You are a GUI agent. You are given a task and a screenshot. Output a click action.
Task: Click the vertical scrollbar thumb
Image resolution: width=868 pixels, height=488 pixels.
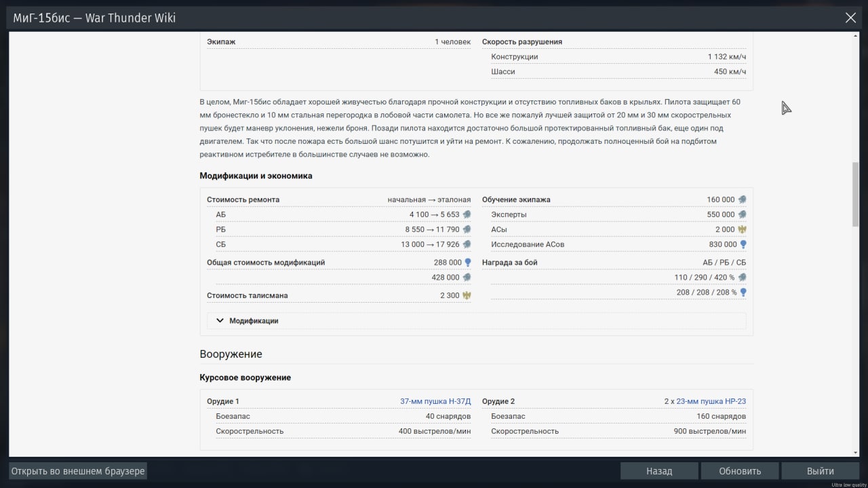(856, 194)
